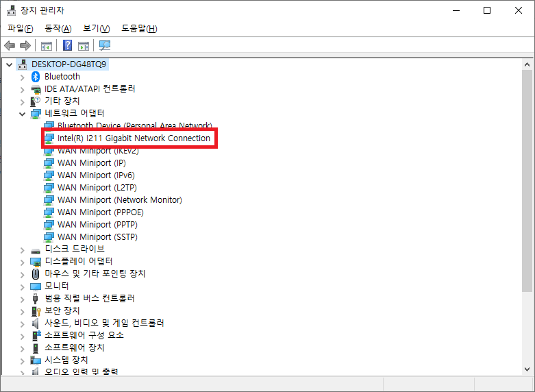Click the Intel I211 adapter icon
535x392 pixels.
click(49, 138)
